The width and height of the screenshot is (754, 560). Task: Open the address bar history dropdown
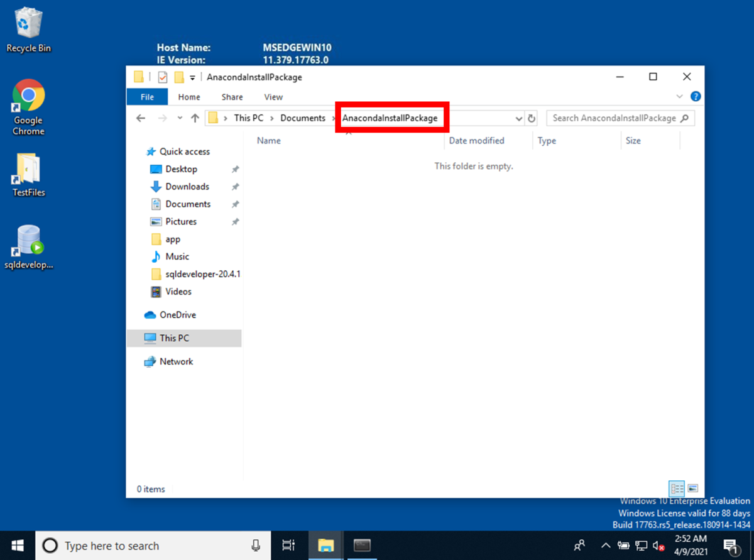click(x=519, y=118)
